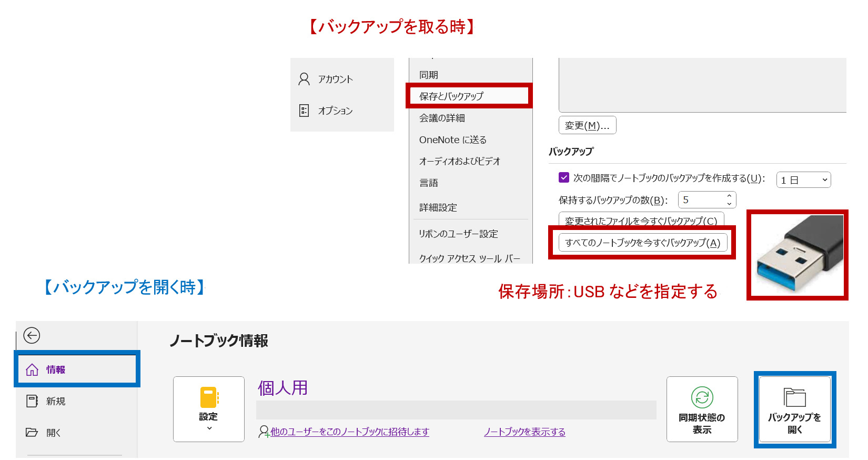The width and height of the screenshot is (868, 460).
Task: Click the yellow notebook settings icon
Action: [x=209, y=397]
